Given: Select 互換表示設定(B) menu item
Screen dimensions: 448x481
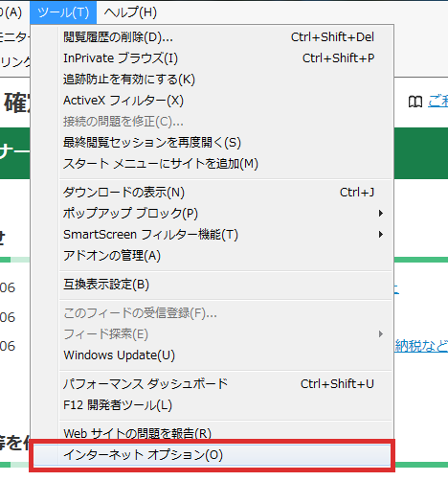Looking at the screenshot, I should pos(213,285).
